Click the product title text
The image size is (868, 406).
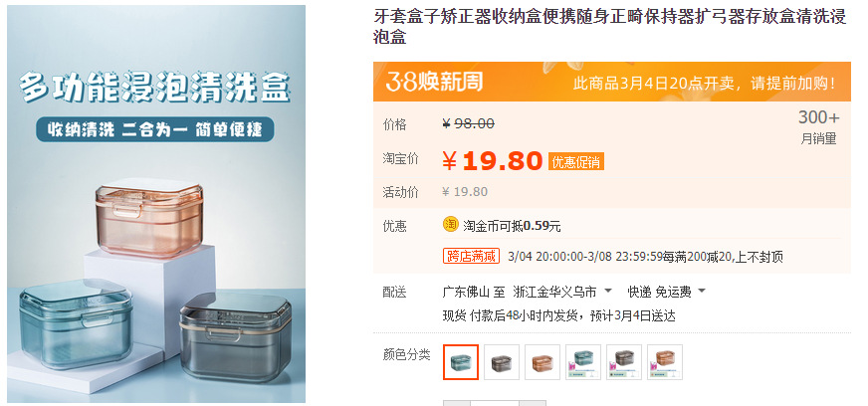(x=609, y=27)
